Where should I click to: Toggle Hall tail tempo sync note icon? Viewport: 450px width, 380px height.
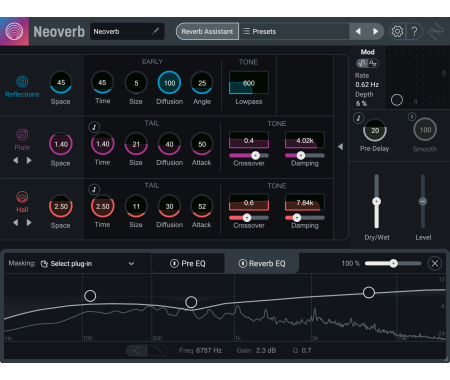pyautogui.click(x=94, y=189)
